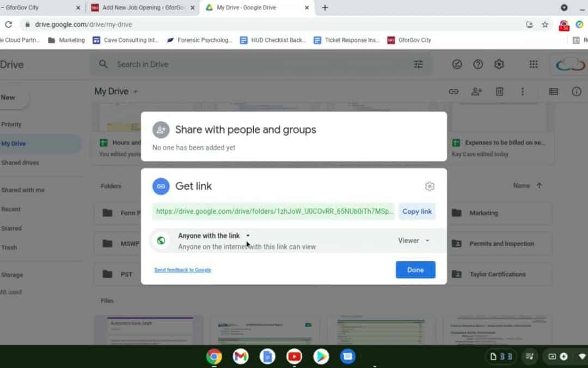Show Starred items in the sidebar
The height and width of the screenshot is (368, 588).
click(11, 228)
